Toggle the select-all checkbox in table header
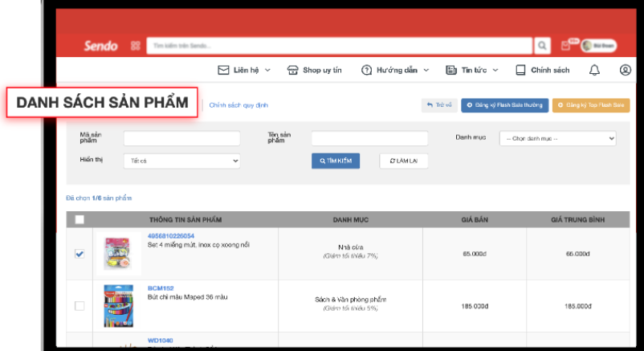The width and height of the screenshot is (644, 351). (x=79, y=219)
